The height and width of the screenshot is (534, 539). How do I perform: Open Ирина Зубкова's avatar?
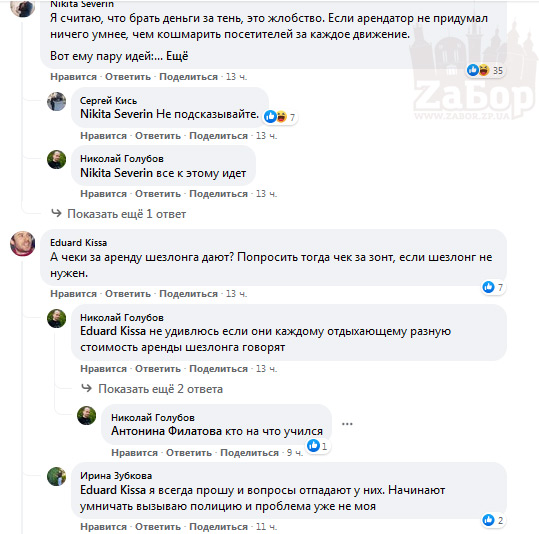56,476
